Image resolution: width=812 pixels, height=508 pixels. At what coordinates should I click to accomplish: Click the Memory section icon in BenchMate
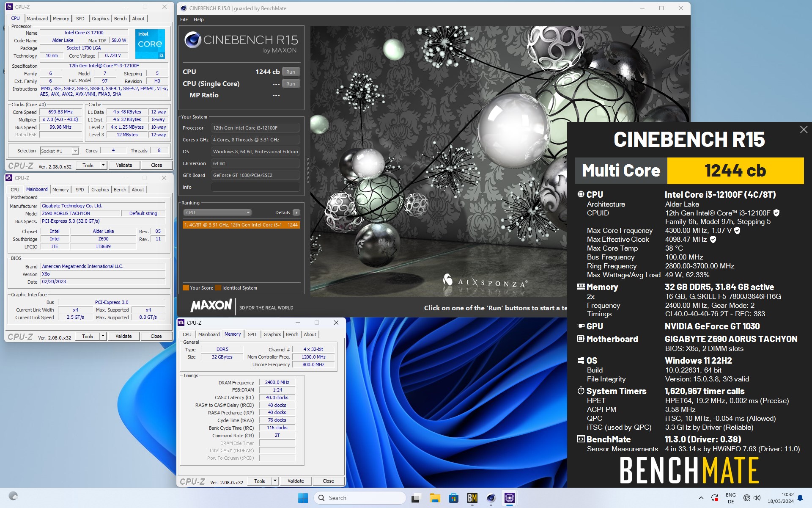click(x=581, y=287)
